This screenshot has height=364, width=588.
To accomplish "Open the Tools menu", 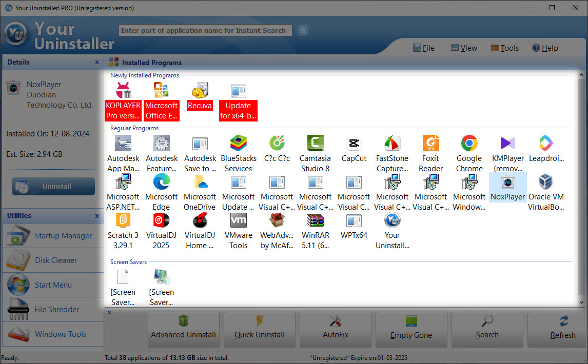I will click(x=505, y=48).
